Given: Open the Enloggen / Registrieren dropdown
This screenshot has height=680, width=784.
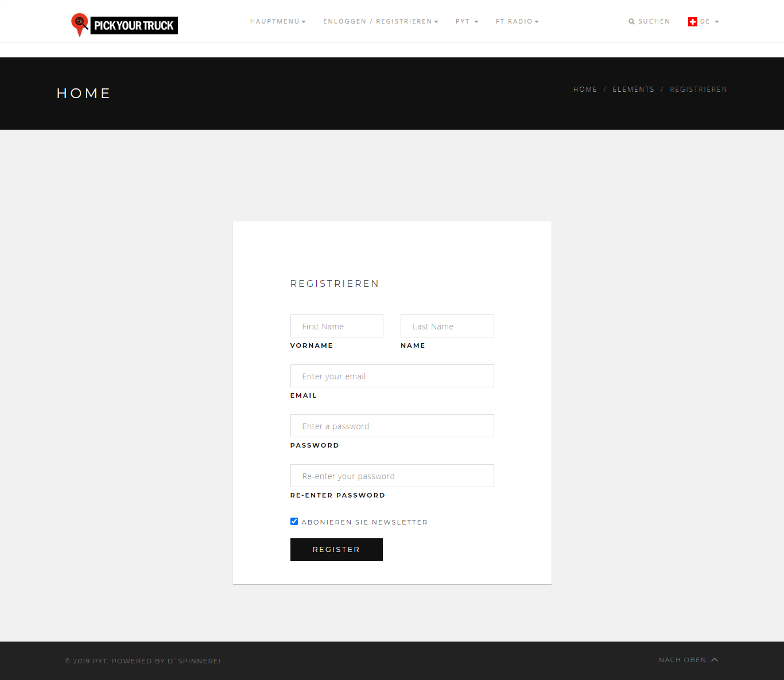Looking at the screenshot, I should [381, 22].
